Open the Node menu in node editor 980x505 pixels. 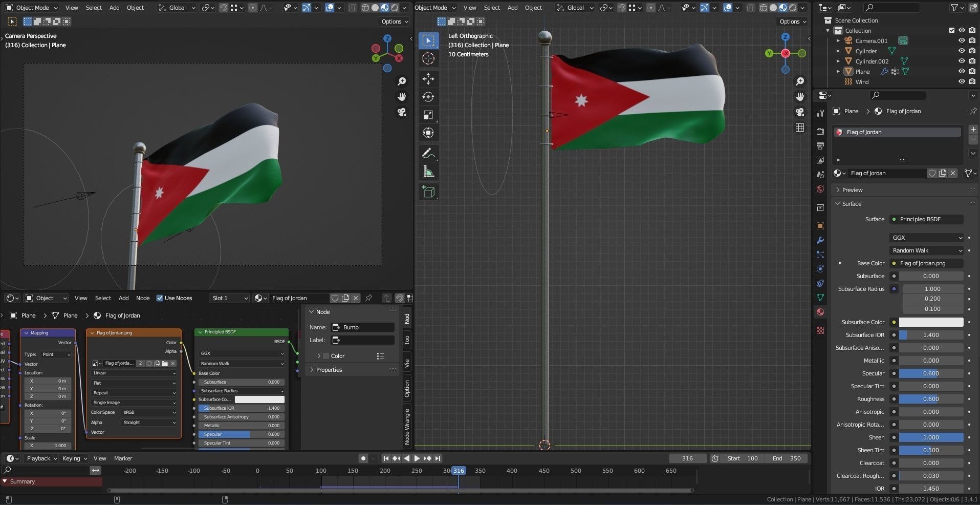pyautogui.click(x=143, y=298)
